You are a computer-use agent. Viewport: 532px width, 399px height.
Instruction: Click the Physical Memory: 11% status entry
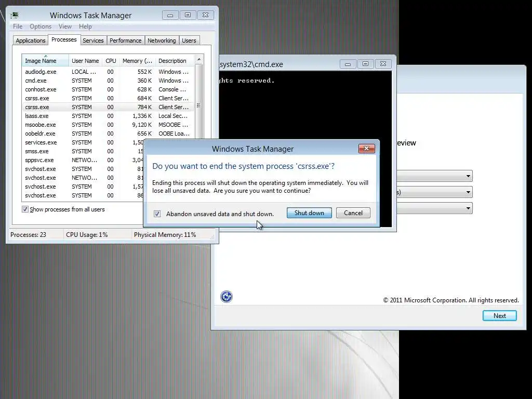point(165,234)
